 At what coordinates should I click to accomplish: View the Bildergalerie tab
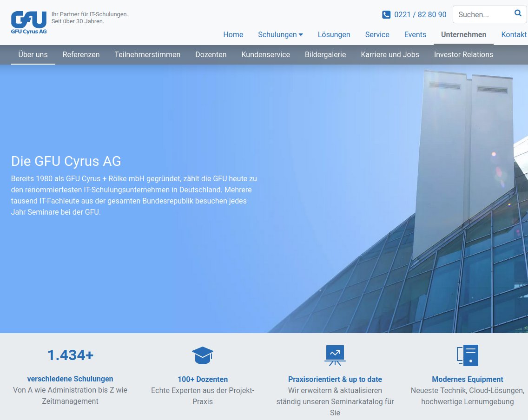point(325,54)
